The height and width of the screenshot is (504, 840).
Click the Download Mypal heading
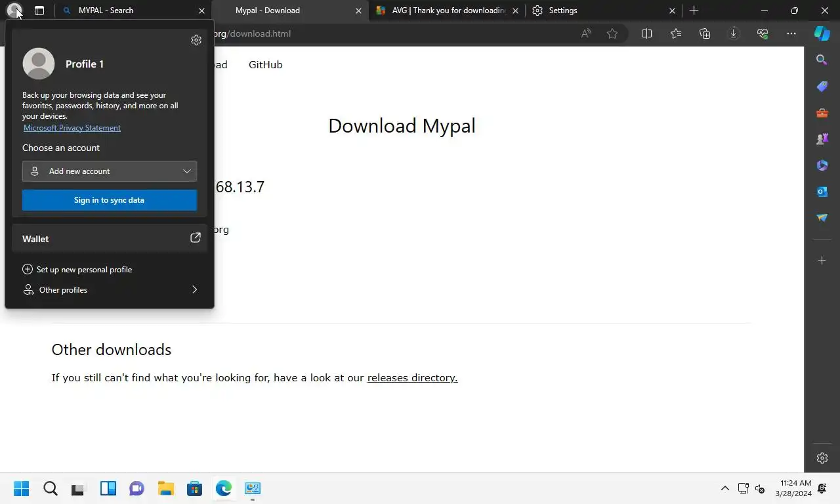402,125
